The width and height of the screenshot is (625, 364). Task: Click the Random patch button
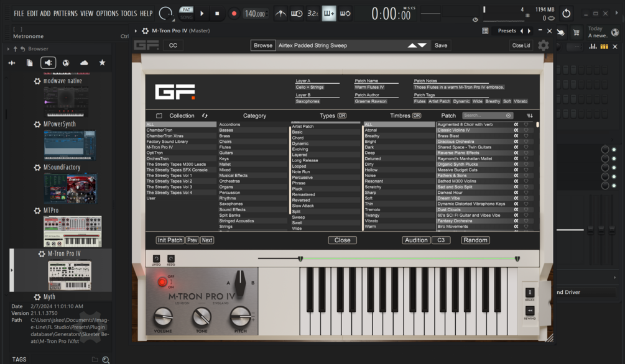(x=476, y=240)
